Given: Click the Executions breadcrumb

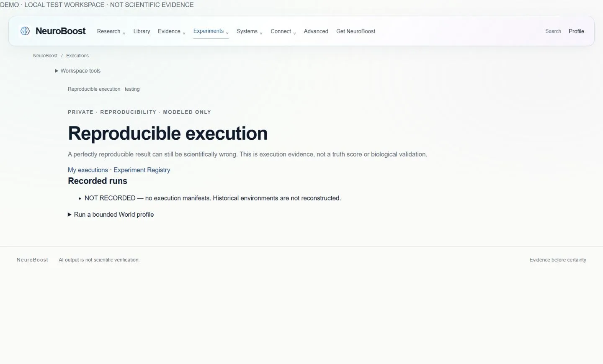Looking at the screenshot, I should [77, 56].
